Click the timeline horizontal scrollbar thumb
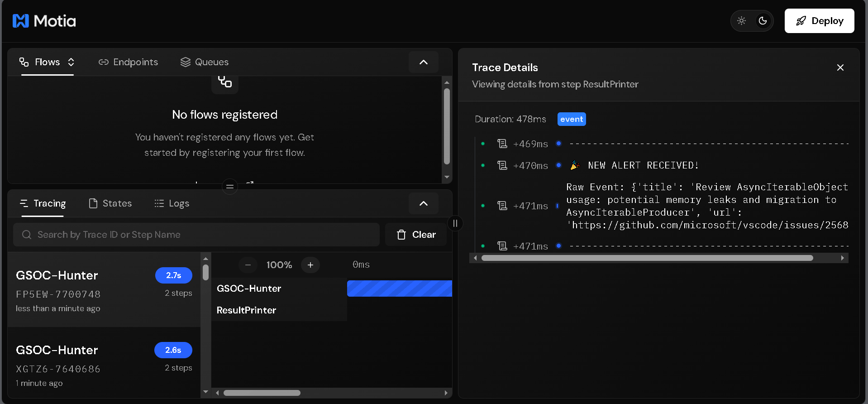The image size is (868, 404). (x=262, y=393)
